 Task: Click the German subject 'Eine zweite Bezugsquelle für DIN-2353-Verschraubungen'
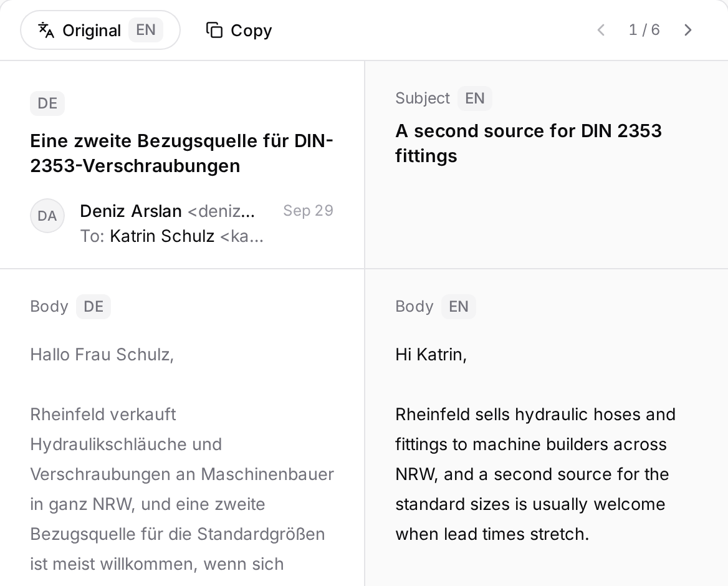181,153
